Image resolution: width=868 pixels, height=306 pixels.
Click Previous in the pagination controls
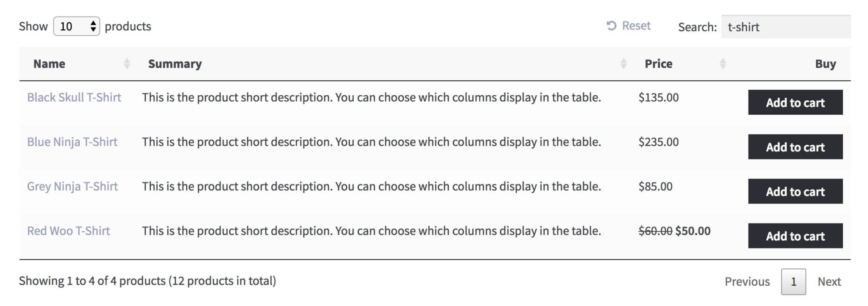pyautogui.click(x=747, y=281)
